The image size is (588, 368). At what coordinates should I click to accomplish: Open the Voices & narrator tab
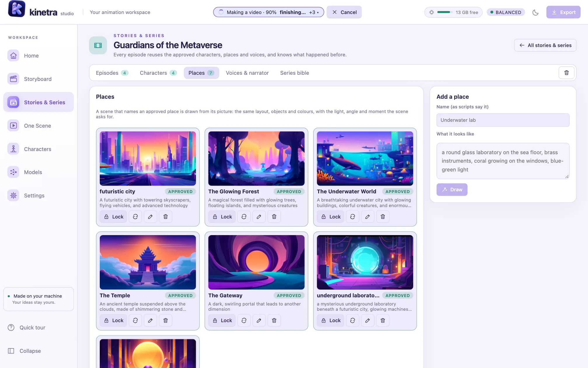pyautogui.click(x=247, y=73)
